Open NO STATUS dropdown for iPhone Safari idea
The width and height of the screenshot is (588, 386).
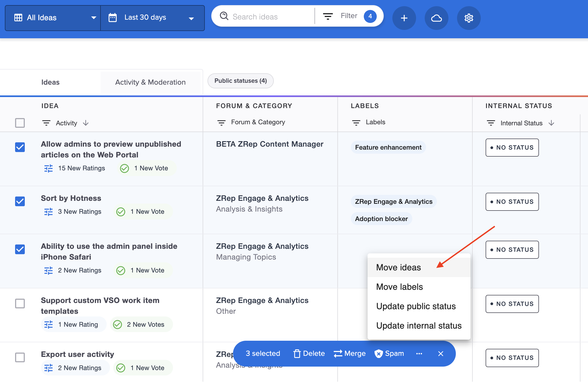point(512,250)
